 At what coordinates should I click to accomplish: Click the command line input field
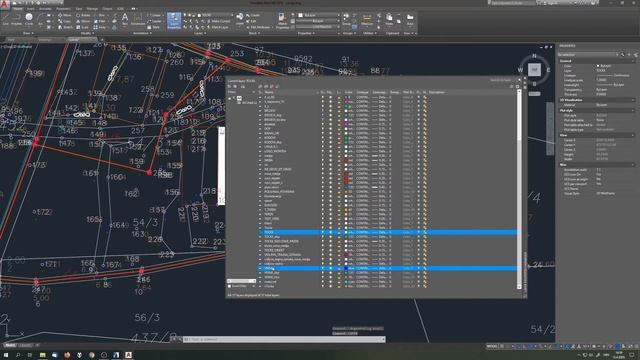[284, 339]
